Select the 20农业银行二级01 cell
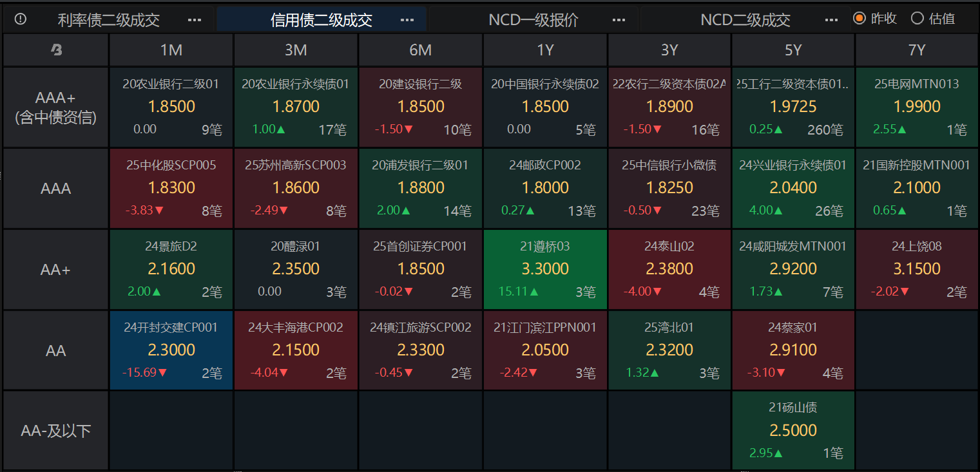 point(171,107)
